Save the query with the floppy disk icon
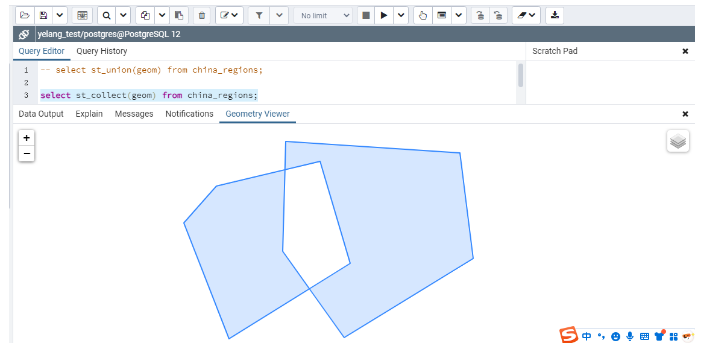The height and width of the screenshot is (361, 704). coord(43,15)
